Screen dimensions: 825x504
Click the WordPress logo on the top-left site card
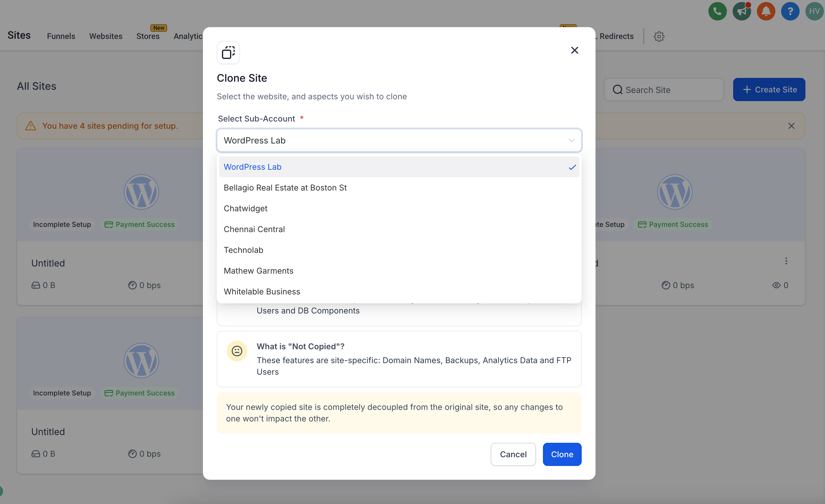point(141,192)
